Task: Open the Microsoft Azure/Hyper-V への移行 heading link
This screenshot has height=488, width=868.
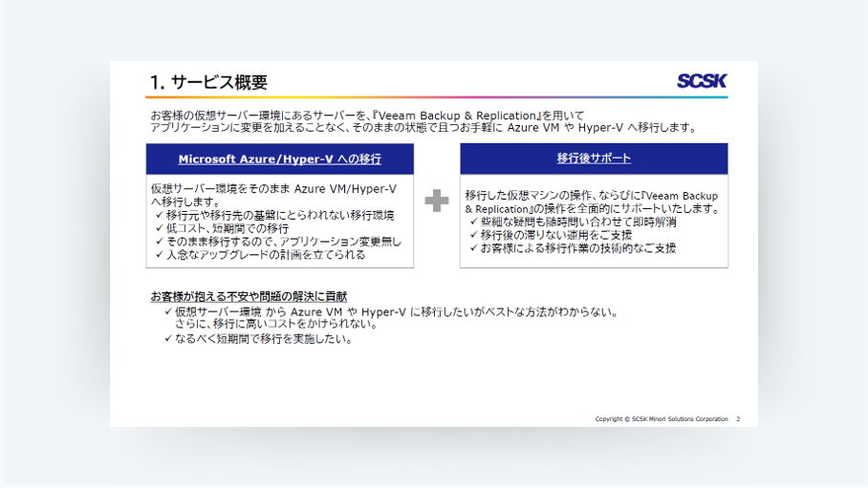Action: [279, 159]
